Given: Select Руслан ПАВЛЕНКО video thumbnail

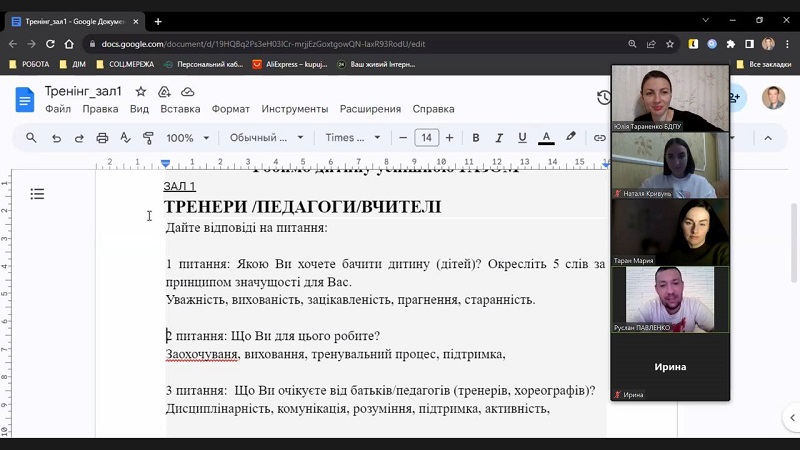Looking at the screenshot, I should pos(670,299).
